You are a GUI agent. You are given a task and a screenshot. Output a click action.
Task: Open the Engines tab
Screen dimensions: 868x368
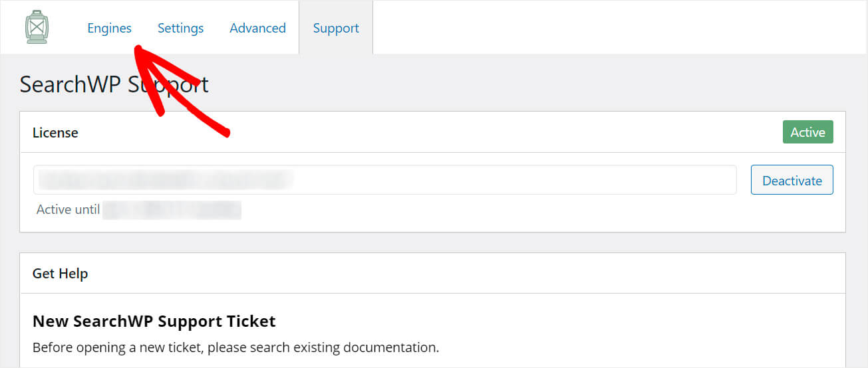pos(110,28)
